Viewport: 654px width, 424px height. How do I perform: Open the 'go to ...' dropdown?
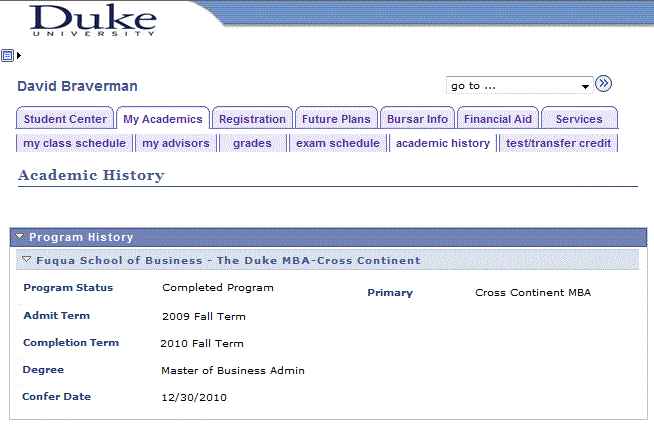pos(519,85)
